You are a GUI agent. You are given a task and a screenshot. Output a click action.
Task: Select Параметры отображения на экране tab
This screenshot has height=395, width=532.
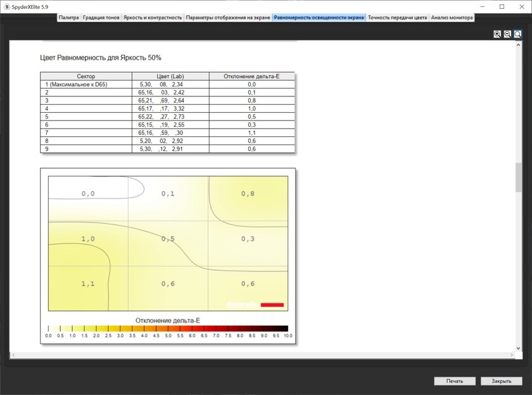point(228,17)
